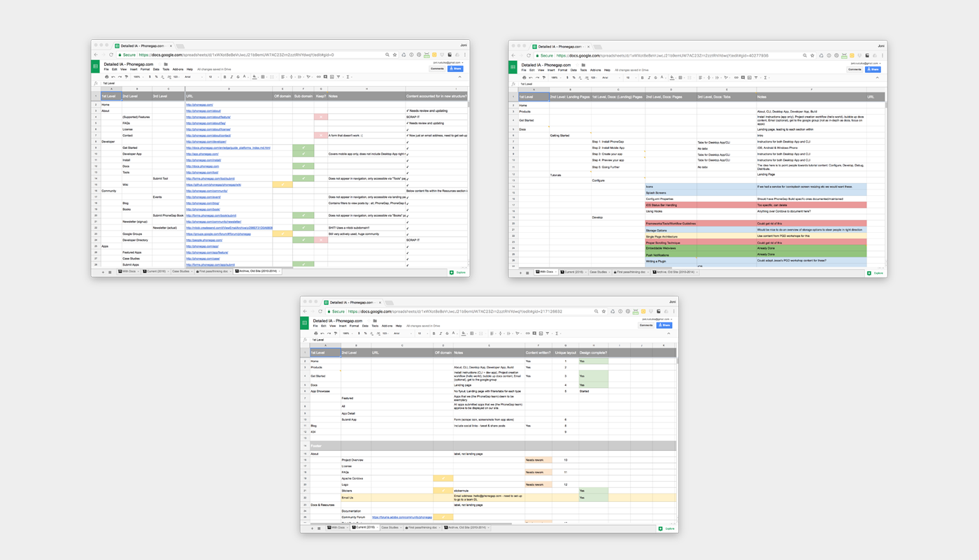The width and height of the screenshot is (979, 560).
Task: Select 'Keep?' header cell in Archive sheet window
Action: (x=321, y=96)
